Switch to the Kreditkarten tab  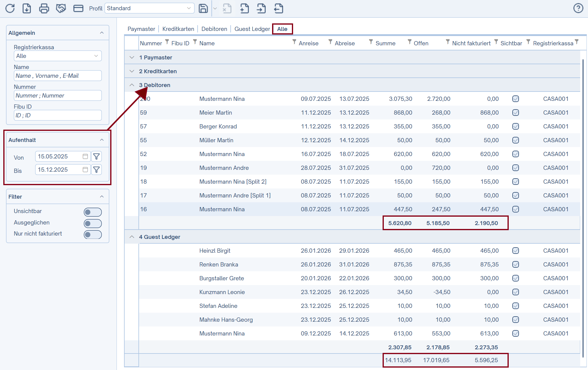pyautogui.click(x=178, y=29)
